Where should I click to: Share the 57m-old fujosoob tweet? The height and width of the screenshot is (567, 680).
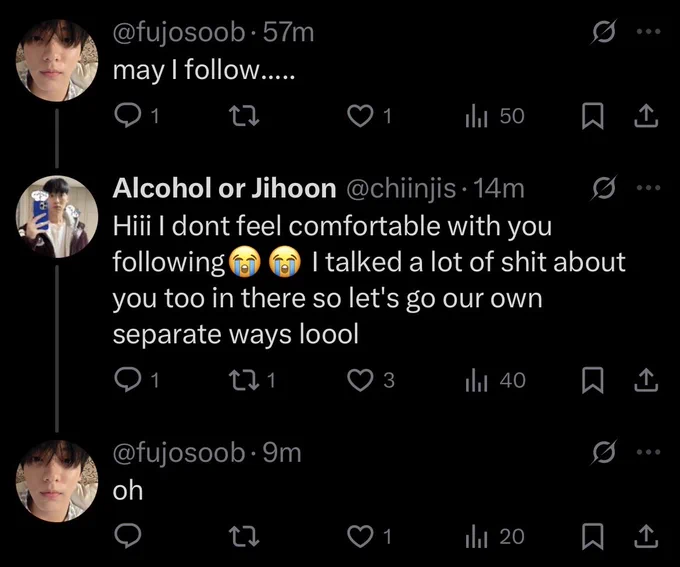646,116
